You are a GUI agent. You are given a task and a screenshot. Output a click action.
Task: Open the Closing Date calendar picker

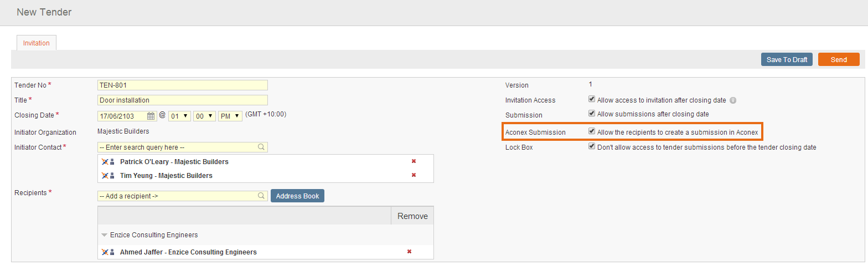pos(151,116)
